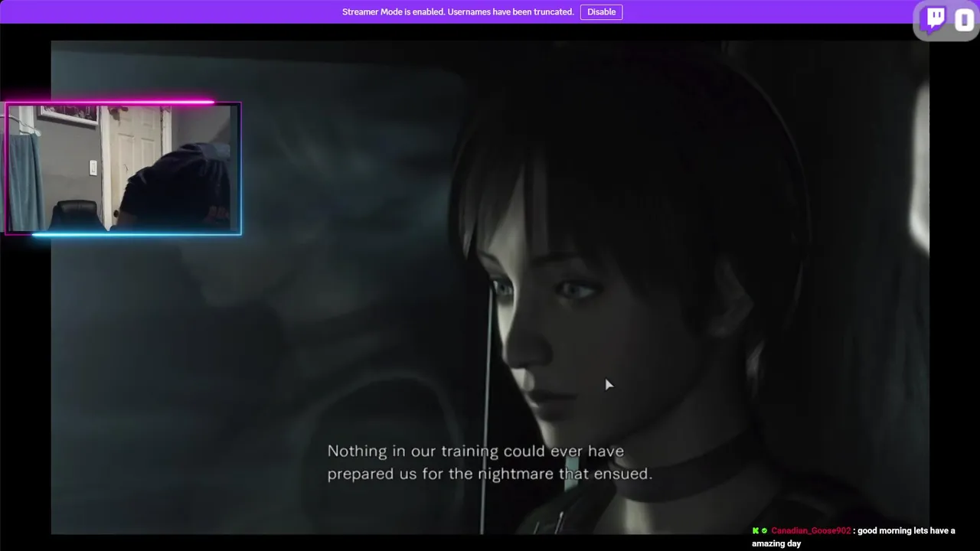Click the chat message 'good morning lets have a'
The image size is (980, 551).
[906, 531]
